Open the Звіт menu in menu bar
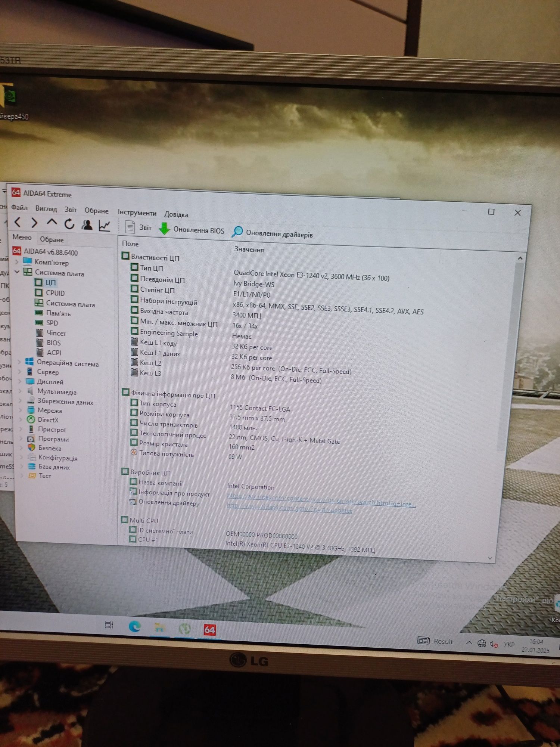Viewport: 560px width, 747px height. (71, 210)
